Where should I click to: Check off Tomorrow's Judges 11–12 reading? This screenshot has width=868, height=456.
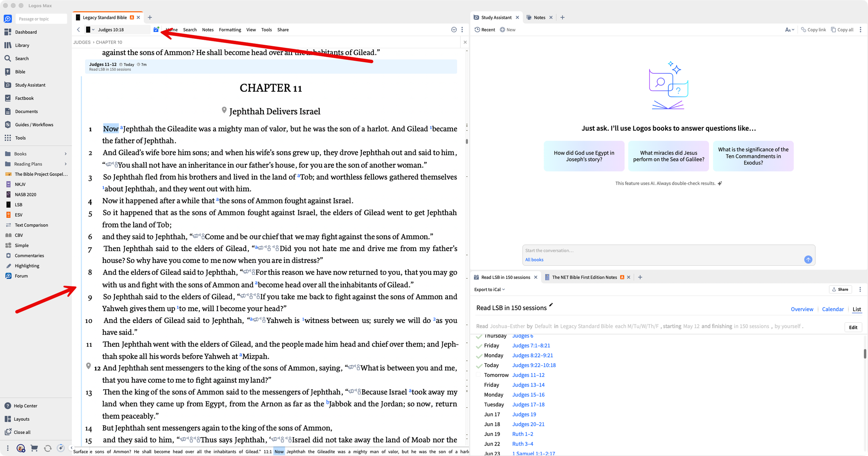pyautogui.click(x=478, y=375)
